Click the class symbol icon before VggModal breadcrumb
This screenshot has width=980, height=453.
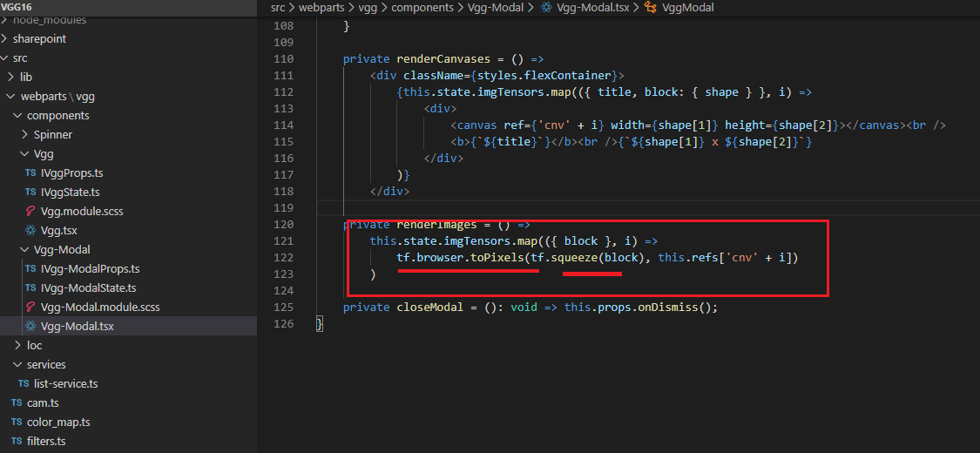pos(650,8)
